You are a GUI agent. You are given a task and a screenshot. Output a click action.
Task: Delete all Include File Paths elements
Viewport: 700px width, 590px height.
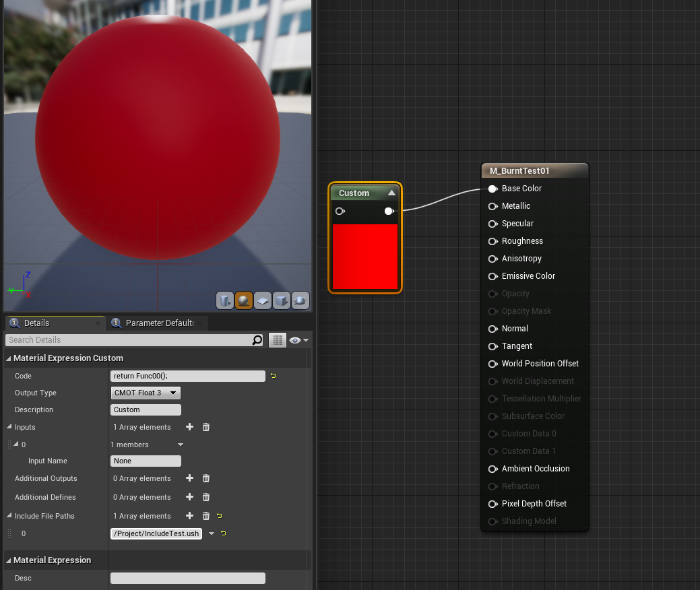coord(205,516)
